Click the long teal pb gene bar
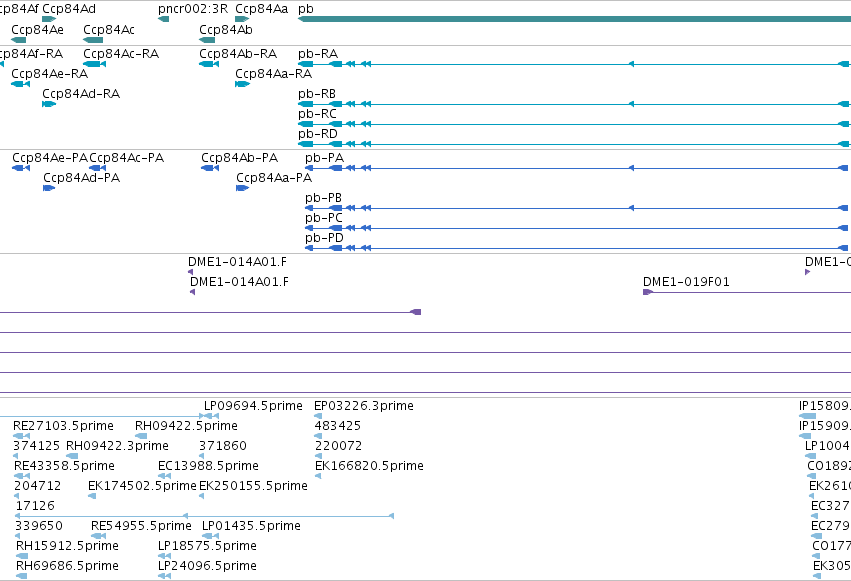The image size is (851, 581). pos(574,19)
